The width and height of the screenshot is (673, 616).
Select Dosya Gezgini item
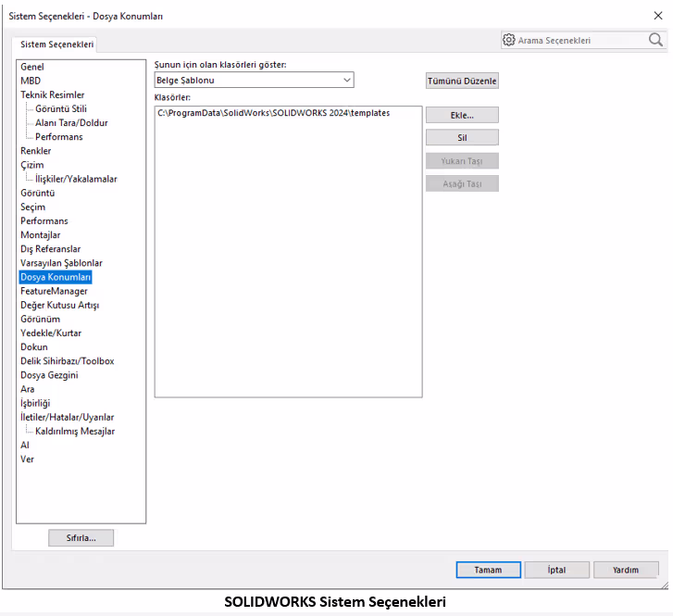pos(49,375)
